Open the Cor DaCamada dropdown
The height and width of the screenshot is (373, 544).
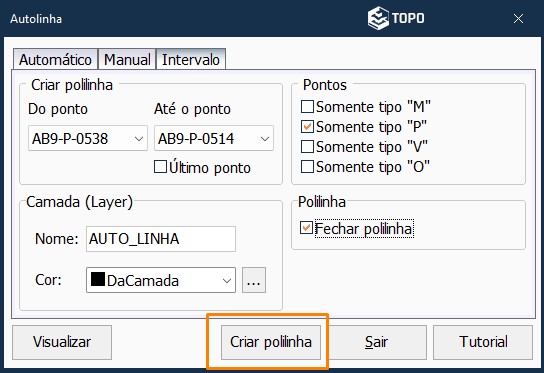tap(161, 280)
